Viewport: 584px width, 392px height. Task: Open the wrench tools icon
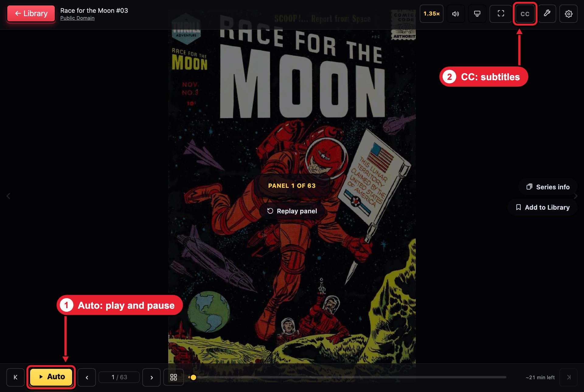click(547, 14)
